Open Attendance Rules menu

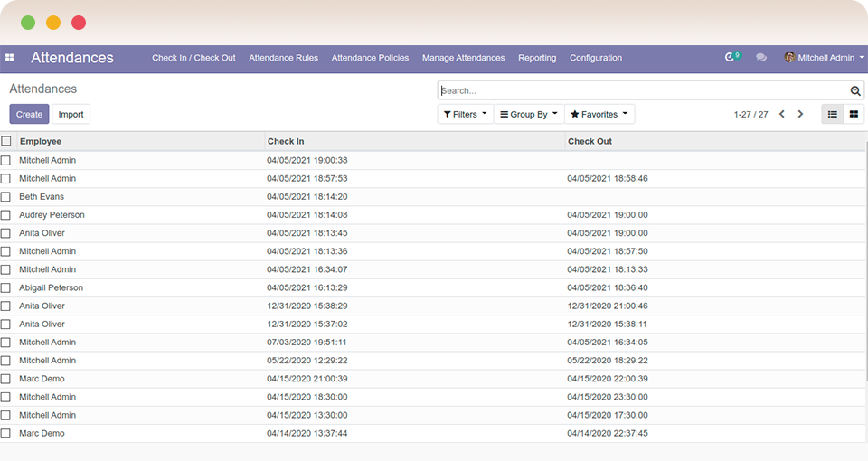[x=283, y=58]
